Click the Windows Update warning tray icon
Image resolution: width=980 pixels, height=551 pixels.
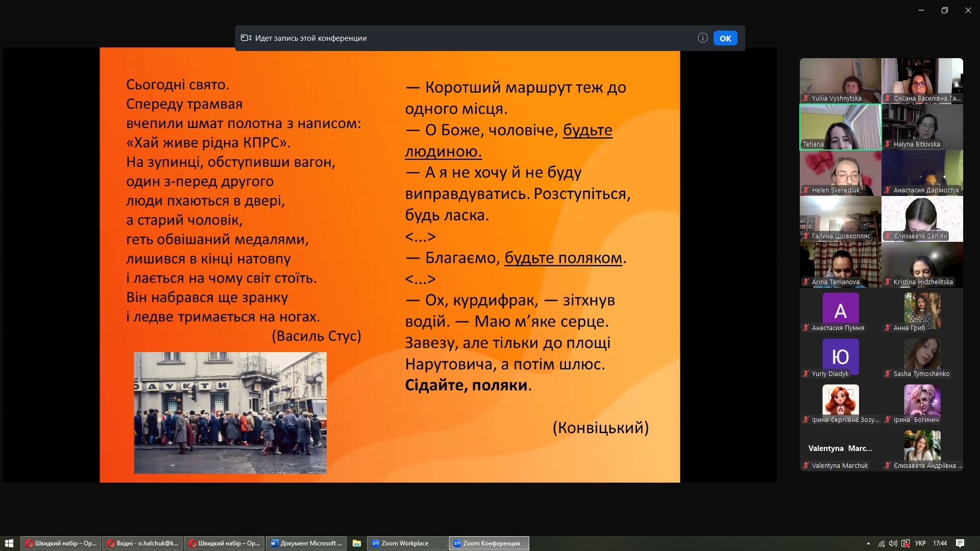point(905,543)
